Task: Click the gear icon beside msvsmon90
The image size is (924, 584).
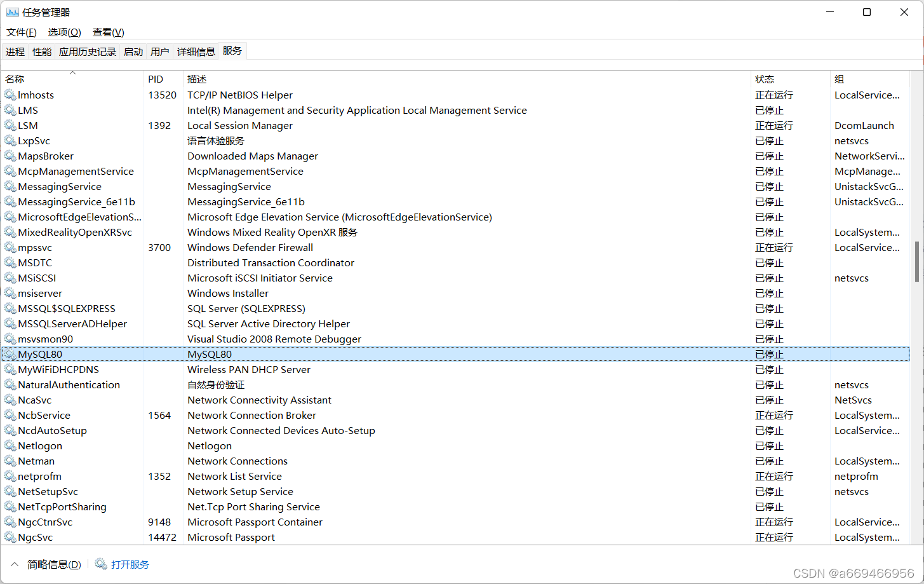Action: click(x=10, y=339)
